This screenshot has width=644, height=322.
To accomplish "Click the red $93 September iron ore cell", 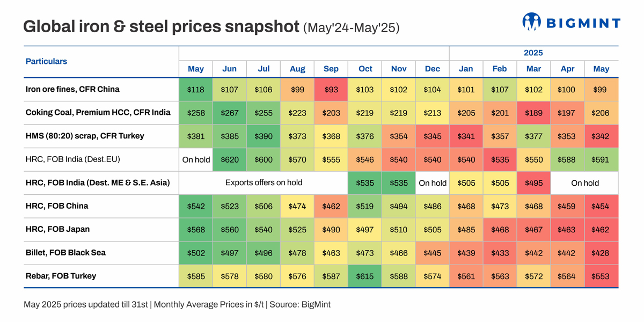I will coord(331,90).
